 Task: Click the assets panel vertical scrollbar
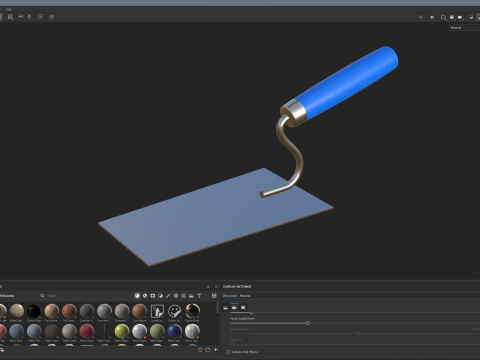point(218,308)
